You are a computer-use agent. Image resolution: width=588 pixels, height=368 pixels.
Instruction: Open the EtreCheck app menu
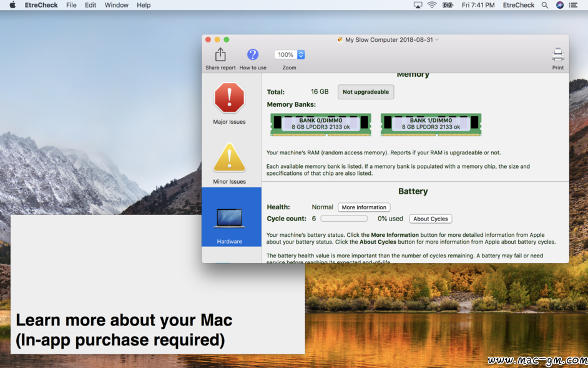(40, 5)
